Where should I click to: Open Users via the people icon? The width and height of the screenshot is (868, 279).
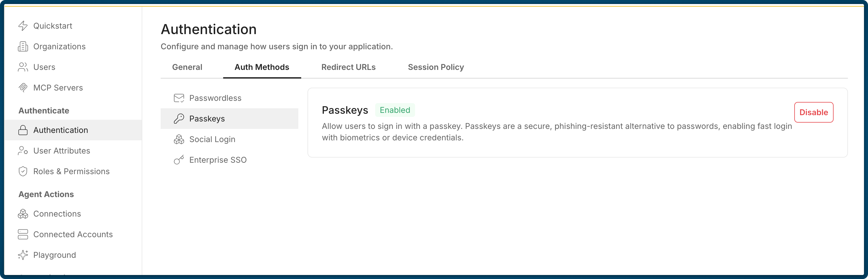coord(23,67)
